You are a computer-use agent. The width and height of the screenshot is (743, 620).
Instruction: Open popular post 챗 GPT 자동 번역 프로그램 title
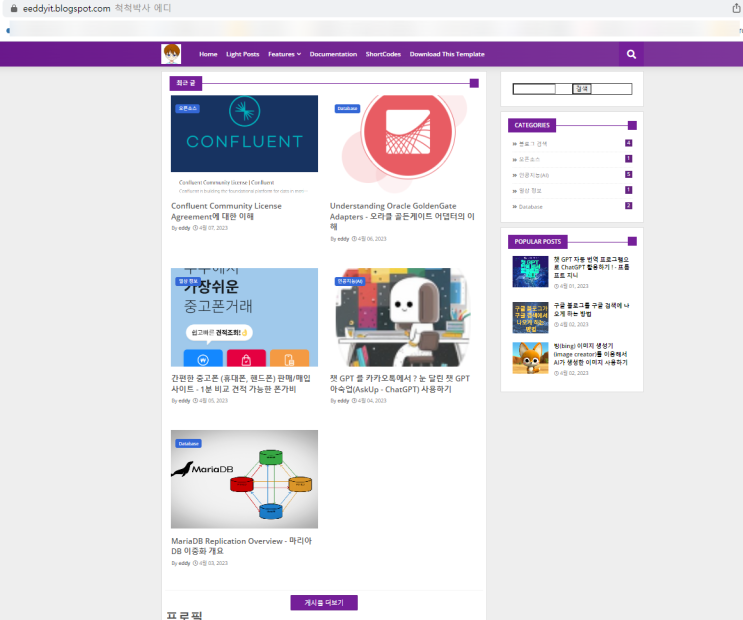pyautogui.click(x=591, y=267)
